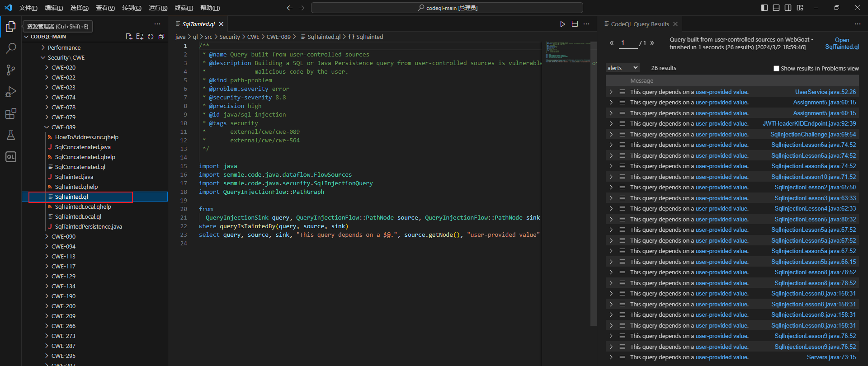The width and height of the screenshot is (868, 366).
Task: Open the 运行(R) menu
Action: pyautogui.click(x=158, y=8)
